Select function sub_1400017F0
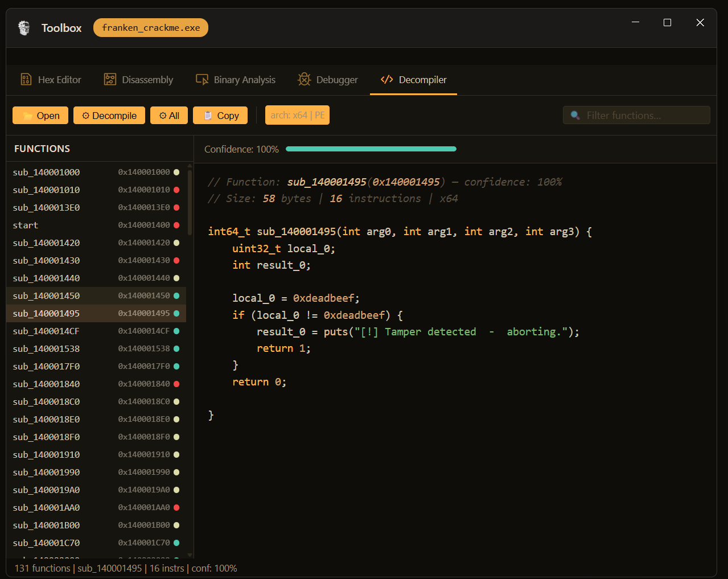This screenshot has width=728, height=579. (x=96, y=366)
